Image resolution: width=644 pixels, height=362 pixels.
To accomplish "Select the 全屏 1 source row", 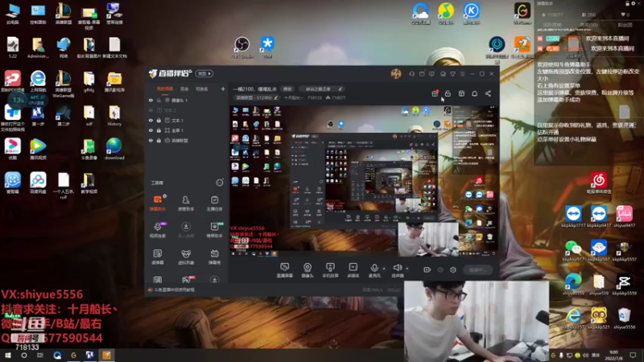I will [x=186, y=130].
